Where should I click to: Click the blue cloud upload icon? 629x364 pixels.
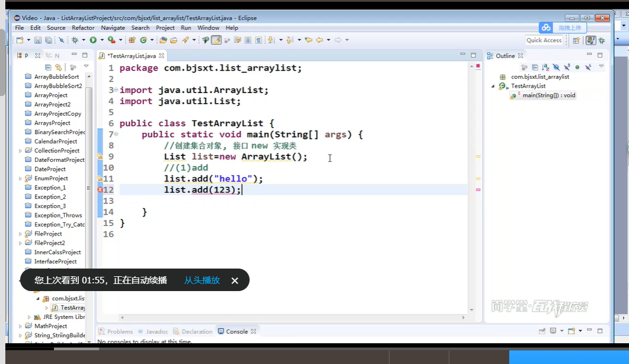546,27
